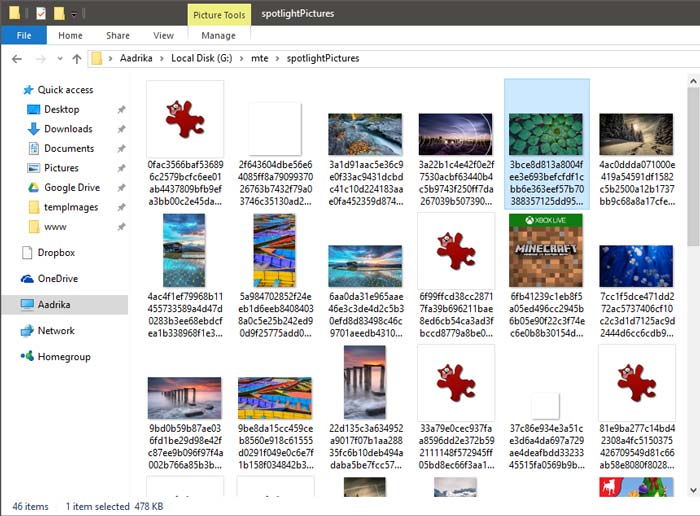Select the green leaves thumbnail 3bce8d813a8004f
This screenshot has height=516, width=700.
coord(546,144)
